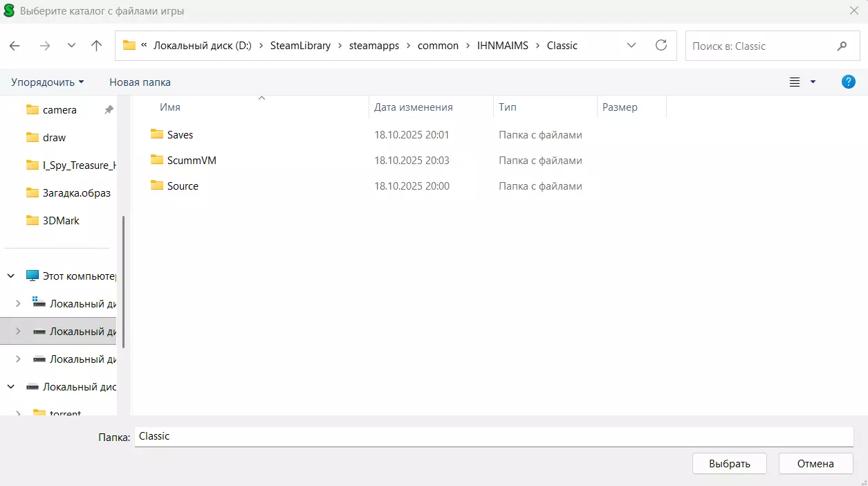Select the torrent folder in the sidebar
The image size is (868, 486).
click(x=65, y=413)
